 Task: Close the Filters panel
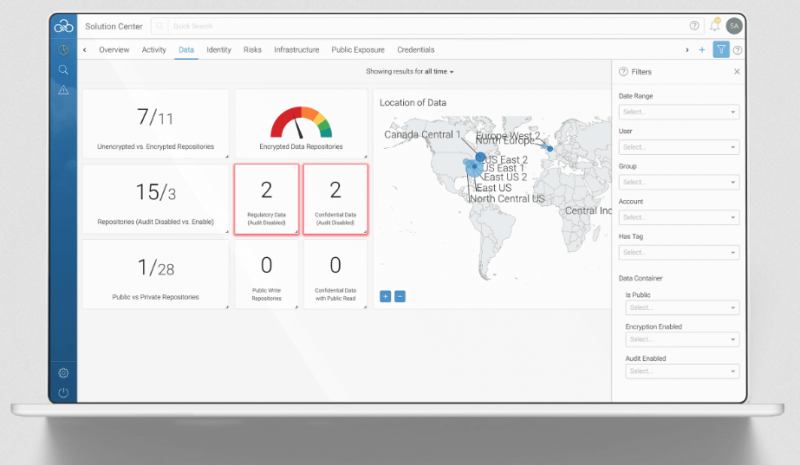tap(737, 72)
